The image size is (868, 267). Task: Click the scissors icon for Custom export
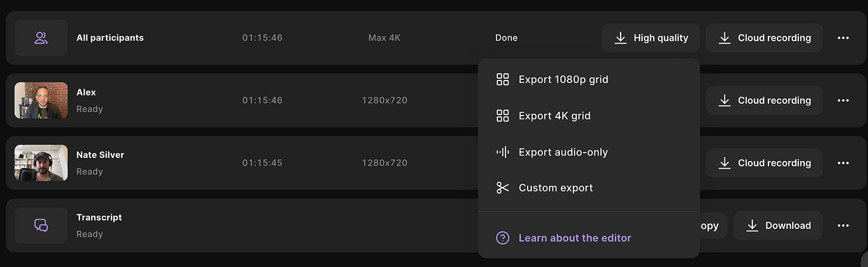coord(503,188)
